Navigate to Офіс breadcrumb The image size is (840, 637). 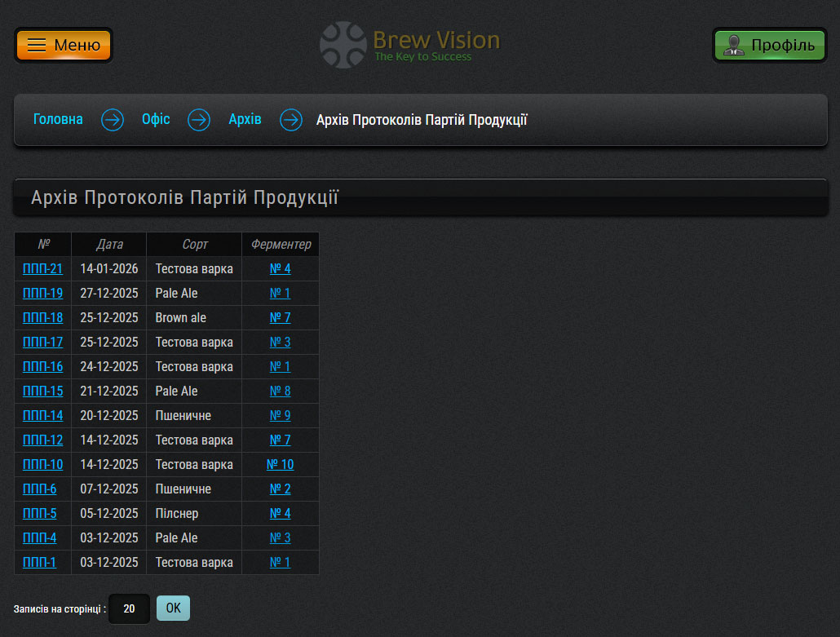click(156, 119)
